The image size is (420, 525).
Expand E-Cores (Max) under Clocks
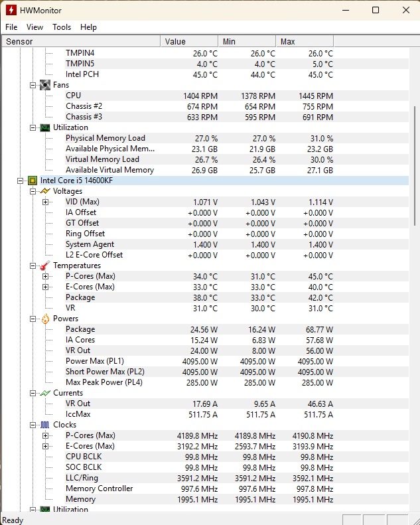[46, 446]
